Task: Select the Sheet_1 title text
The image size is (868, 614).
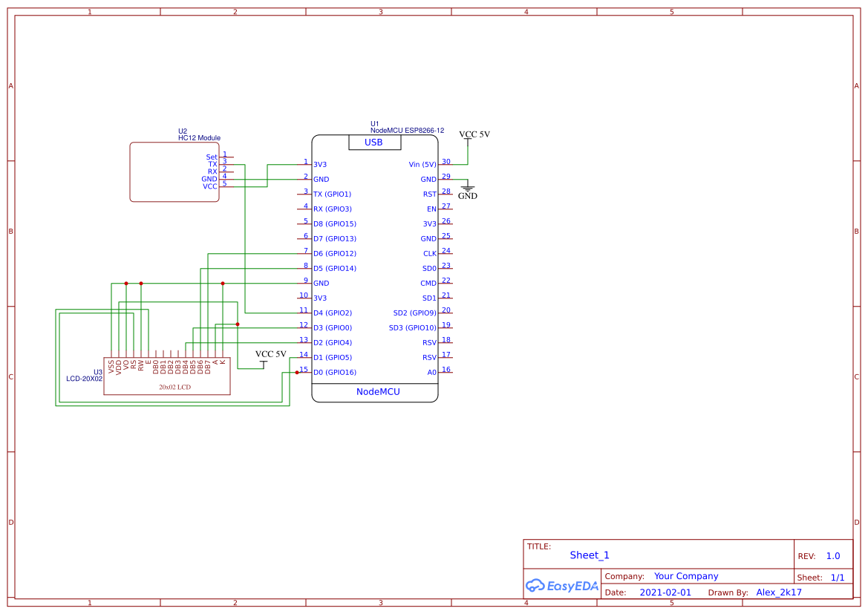Action: [589, 555]
